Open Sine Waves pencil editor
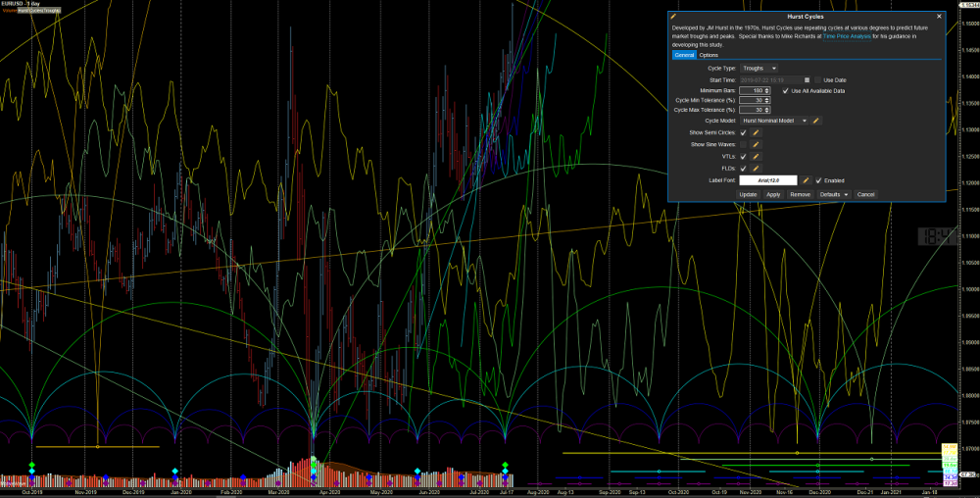 [756, 144]
